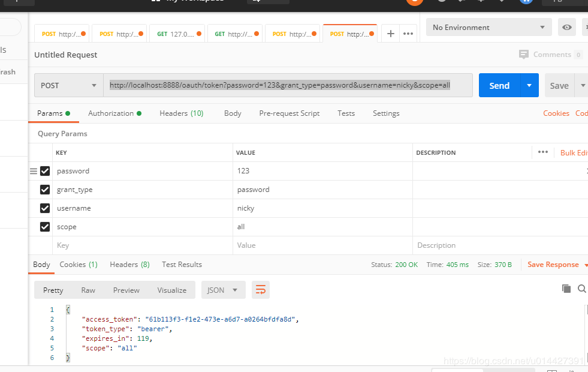Open the Headers (10) request tab
This screenshot has width=588, height=372.
click(x=182, y=113)
